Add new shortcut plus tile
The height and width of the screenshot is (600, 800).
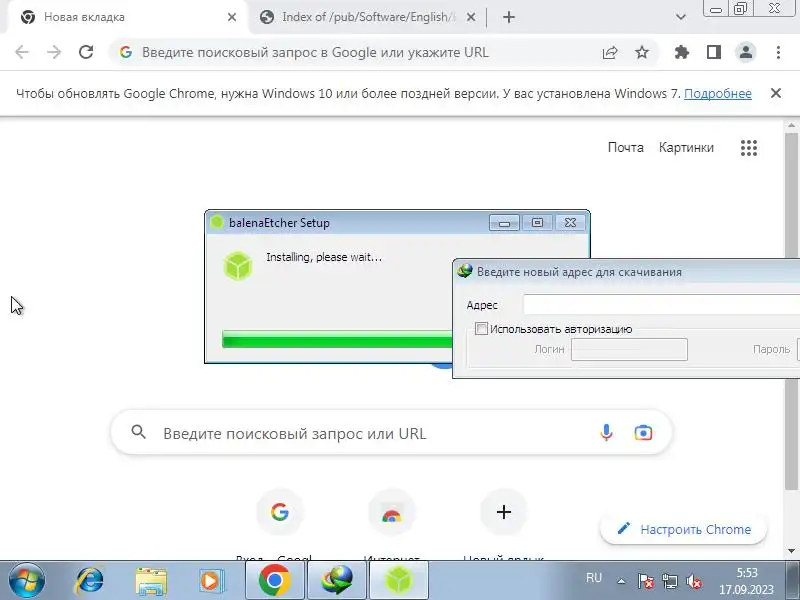coord(504,512)
